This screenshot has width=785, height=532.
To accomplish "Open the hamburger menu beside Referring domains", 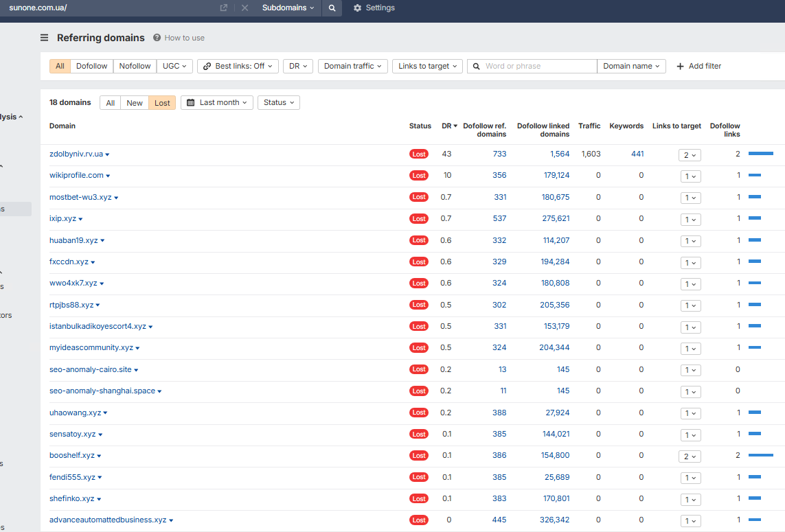I will pos(44,38).
